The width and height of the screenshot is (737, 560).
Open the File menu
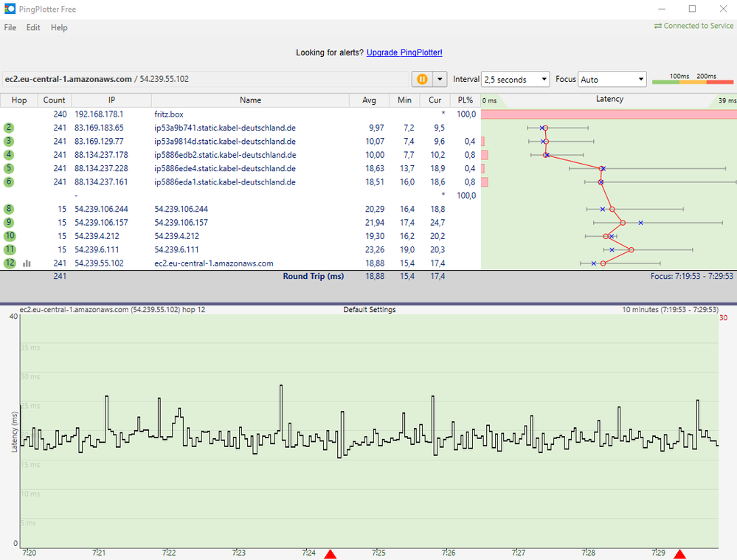tap(10, 27)
